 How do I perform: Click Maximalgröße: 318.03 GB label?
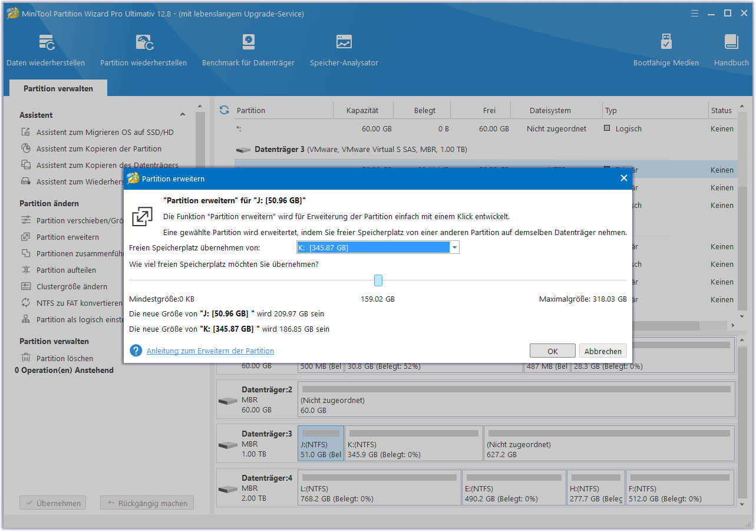(x=583, y=299)
